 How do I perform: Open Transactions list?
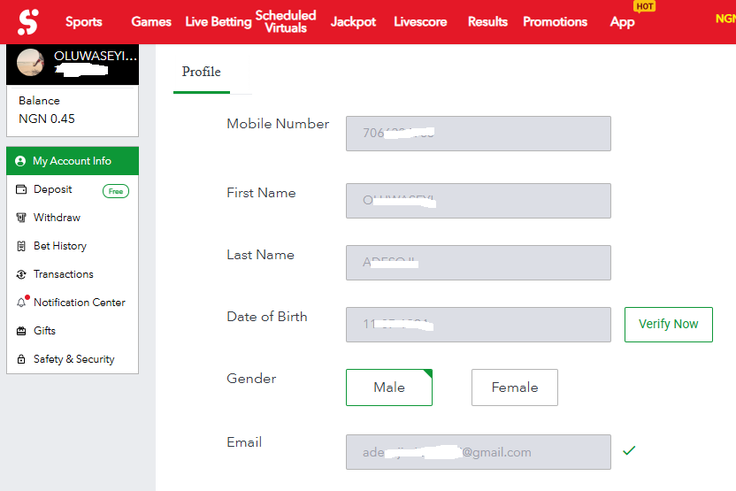(72, 274)
